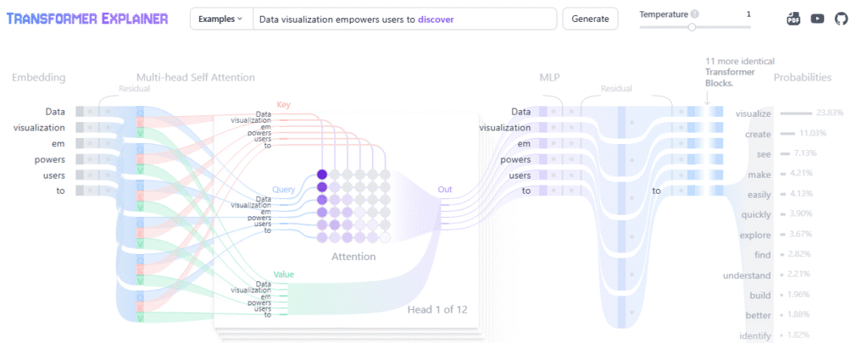Open the GitHub repository icon
The width and height of the screenshot is (868, 343).
pyautogui.click(x=841, y=19)
